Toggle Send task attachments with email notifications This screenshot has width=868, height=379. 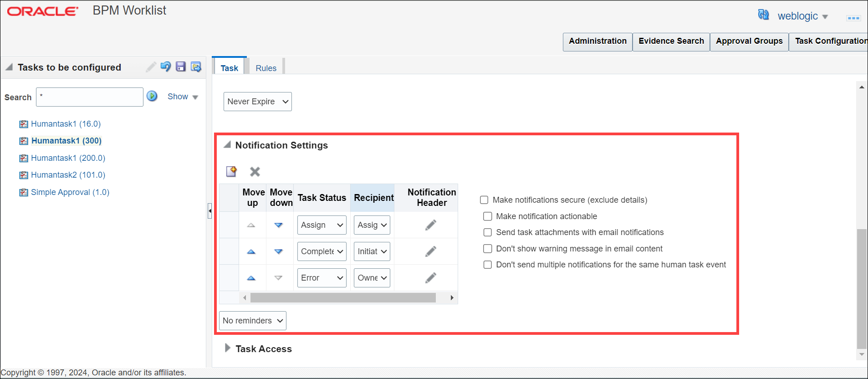[x=488, y=232]
